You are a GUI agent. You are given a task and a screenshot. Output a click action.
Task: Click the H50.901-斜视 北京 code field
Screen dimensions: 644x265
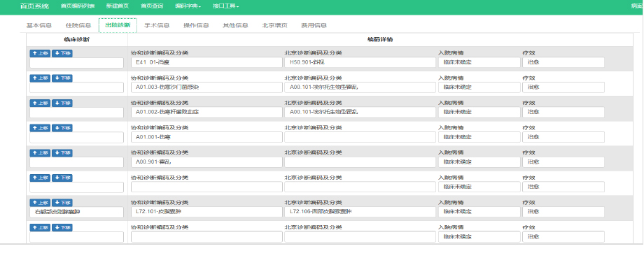(x=360, y=62)
